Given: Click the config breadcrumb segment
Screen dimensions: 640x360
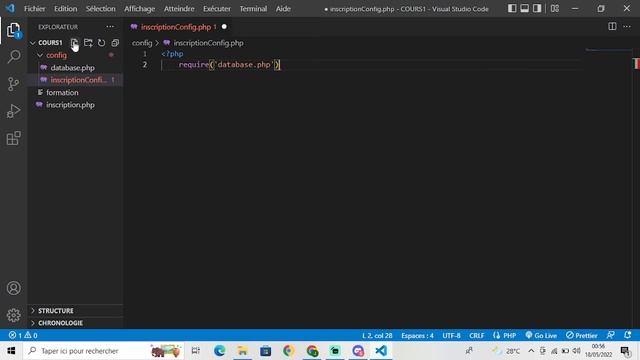Looking at the screenshot, I should (x=142, y=43).
